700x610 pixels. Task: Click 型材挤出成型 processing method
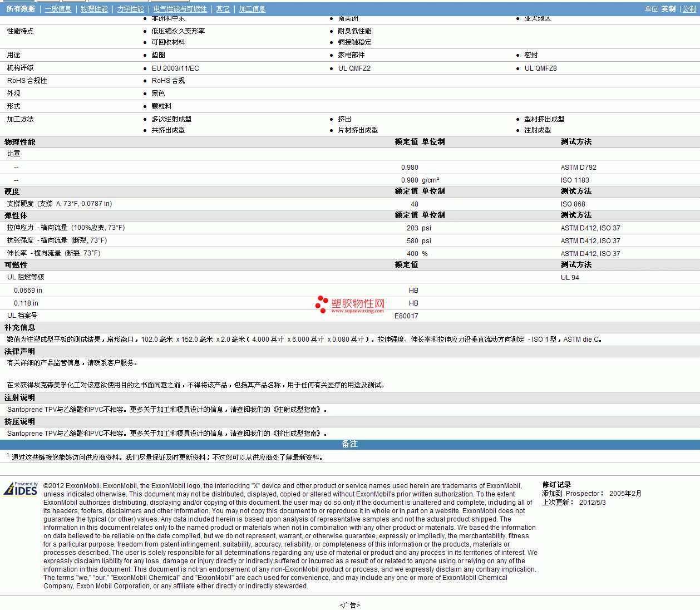pos(545,119)
